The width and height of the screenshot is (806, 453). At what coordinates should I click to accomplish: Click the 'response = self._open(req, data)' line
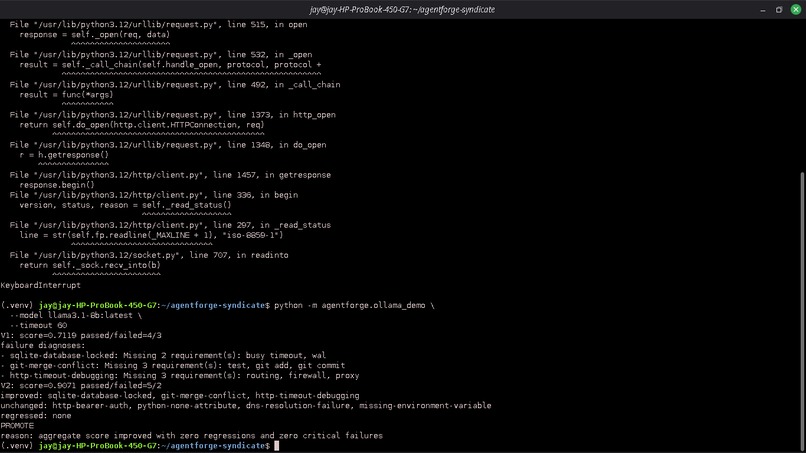[x=95, y=35]
